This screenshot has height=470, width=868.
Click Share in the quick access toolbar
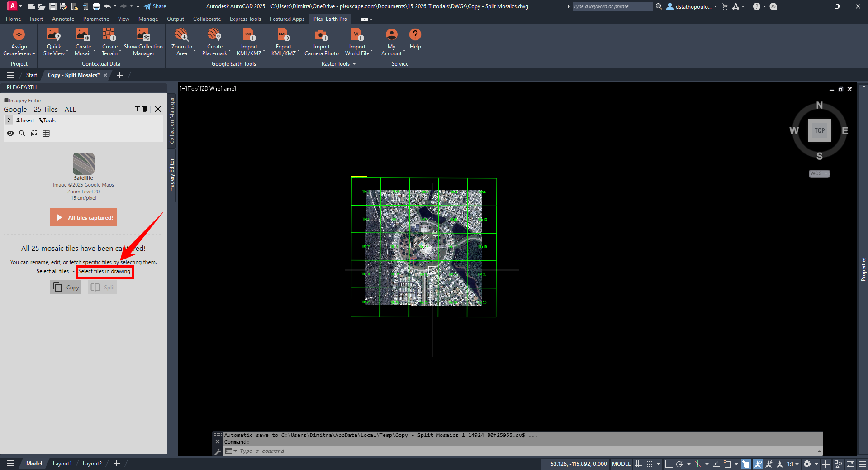click(x=155, y=6)
